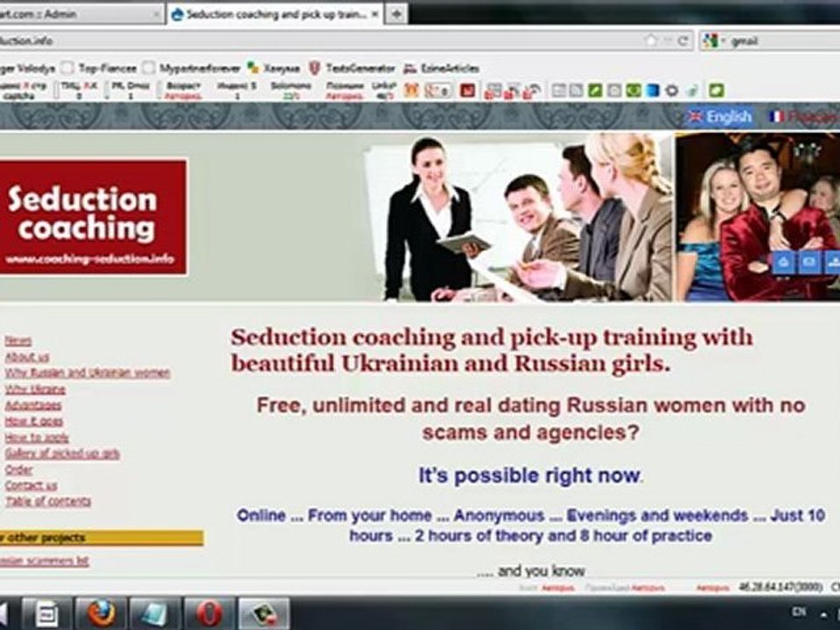Open the Opera icon in the taskbar

[x=209, y=613]
